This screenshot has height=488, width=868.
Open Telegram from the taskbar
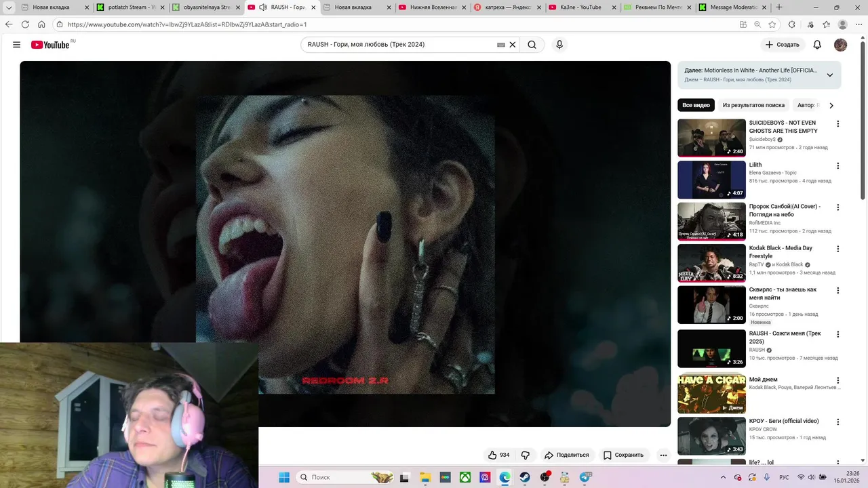(x=585, y=477)
